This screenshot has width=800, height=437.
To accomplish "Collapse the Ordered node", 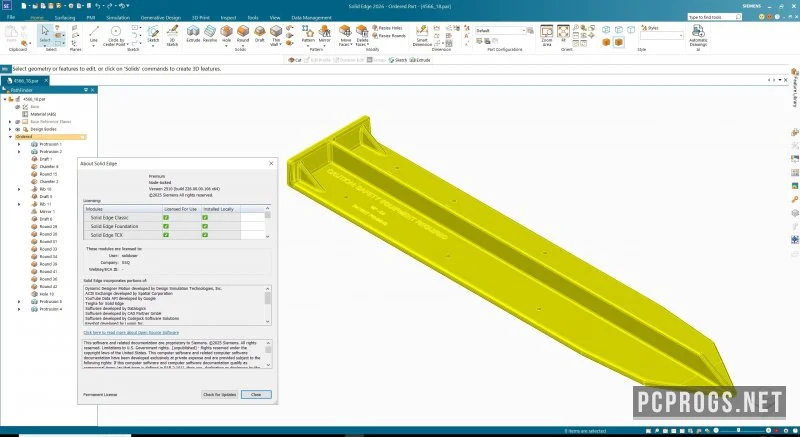I will pos(10,137).
